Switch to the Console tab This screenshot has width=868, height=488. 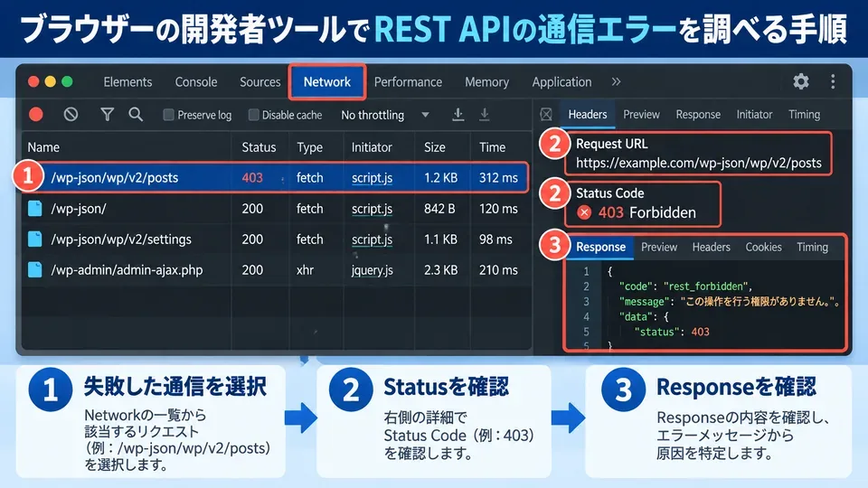(x=196, y=82)
